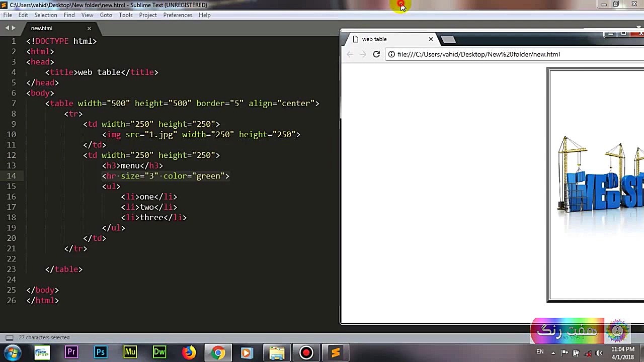Viewport: 644px width, 362px height.
Task: View site information icon in address bar
Action: tap(391, 54)
